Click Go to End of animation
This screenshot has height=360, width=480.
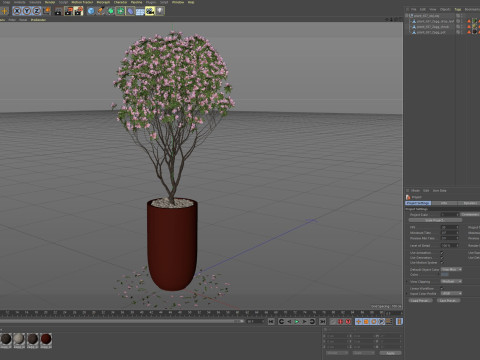[x=322, y=322]
